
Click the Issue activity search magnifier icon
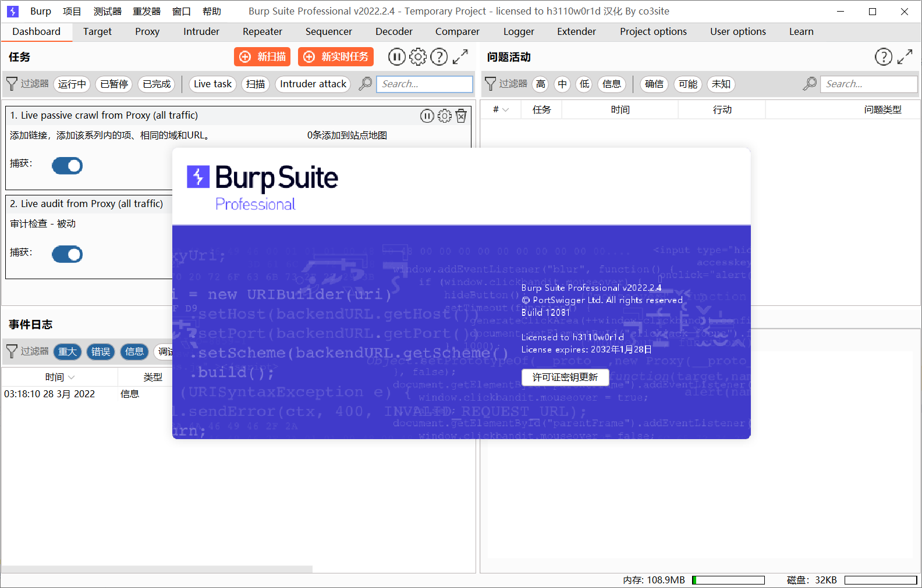point(810,84)
